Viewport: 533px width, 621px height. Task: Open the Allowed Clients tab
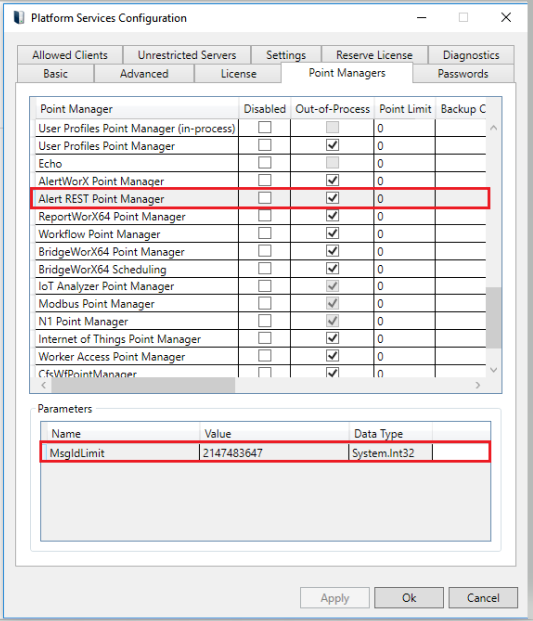70,55
